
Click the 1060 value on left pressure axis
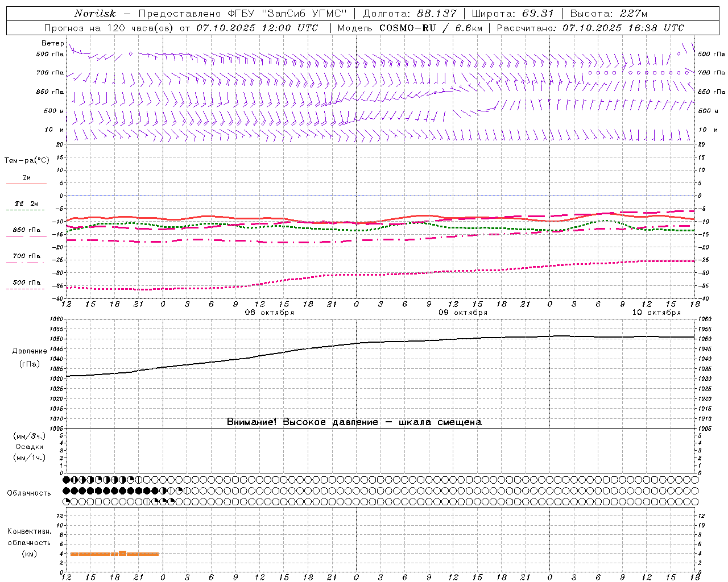58,319
